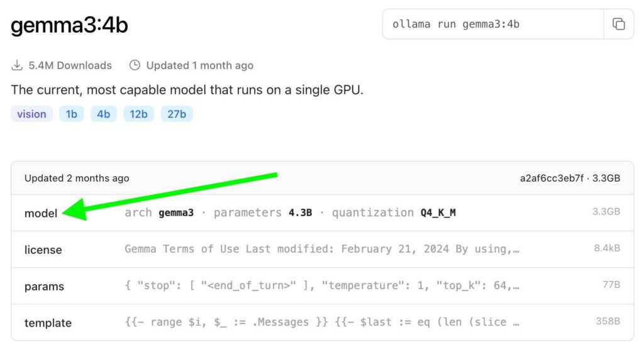Open the model file row
644x350 pixels.
pyautogui.click(x=41, y=213)
